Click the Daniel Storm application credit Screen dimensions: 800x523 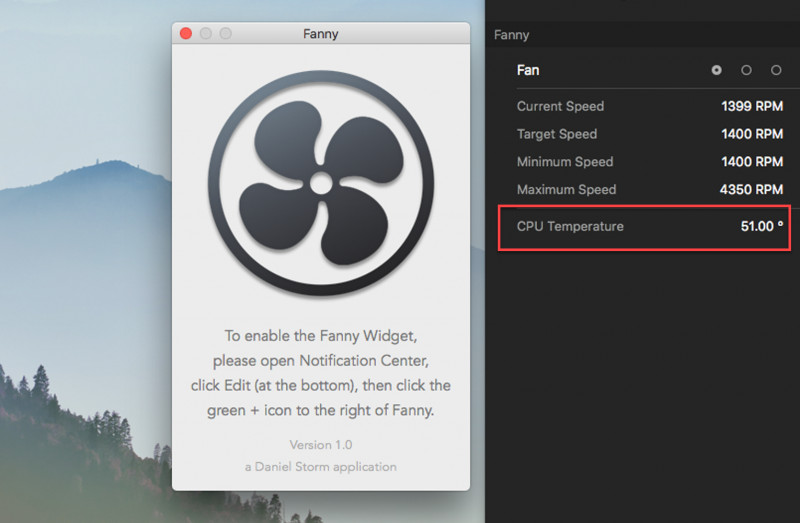321,466
